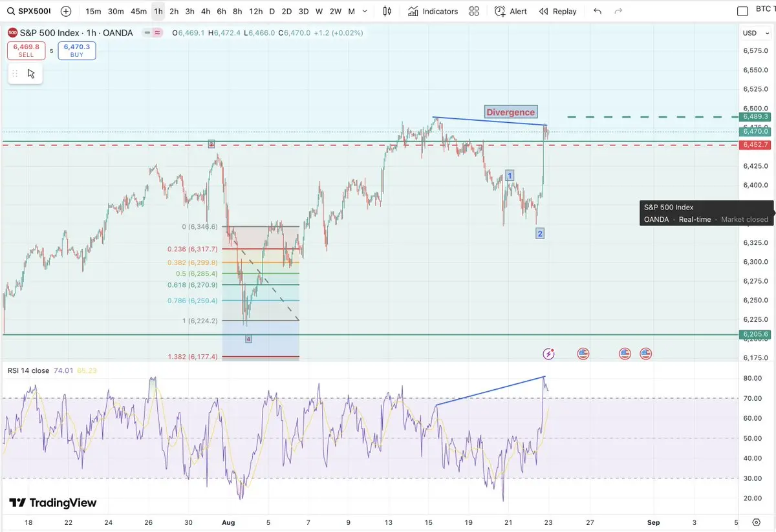The height and width of the screenshot is (532, 776).
Task: Click the S&P 500 Index symbol logo
Action: pyautogui.click(x=12, y=33)
